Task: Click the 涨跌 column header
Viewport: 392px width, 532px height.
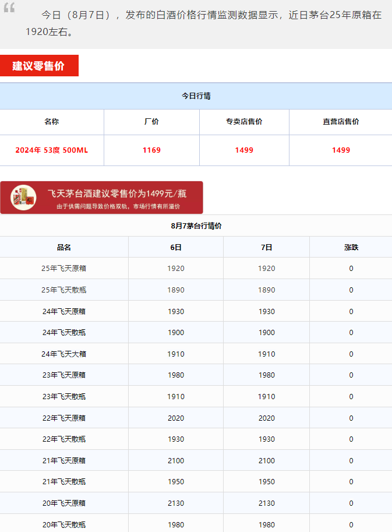Action: coord(351,247)
